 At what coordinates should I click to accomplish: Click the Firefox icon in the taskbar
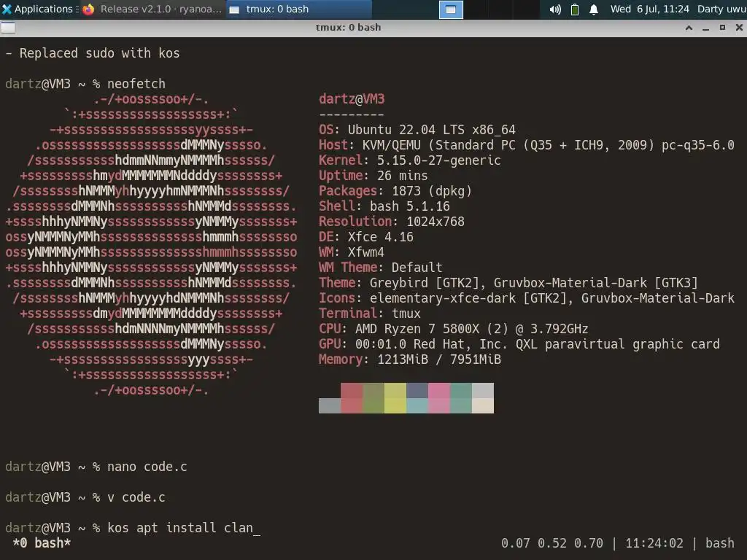tap(88, 9)
